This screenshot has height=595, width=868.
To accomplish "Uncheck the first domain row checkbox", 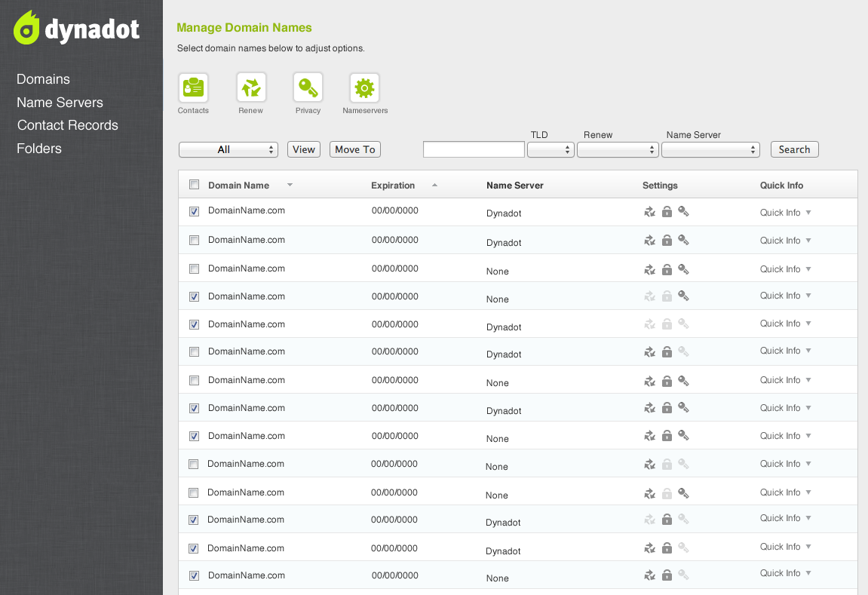I will click(x=194, y=212).
